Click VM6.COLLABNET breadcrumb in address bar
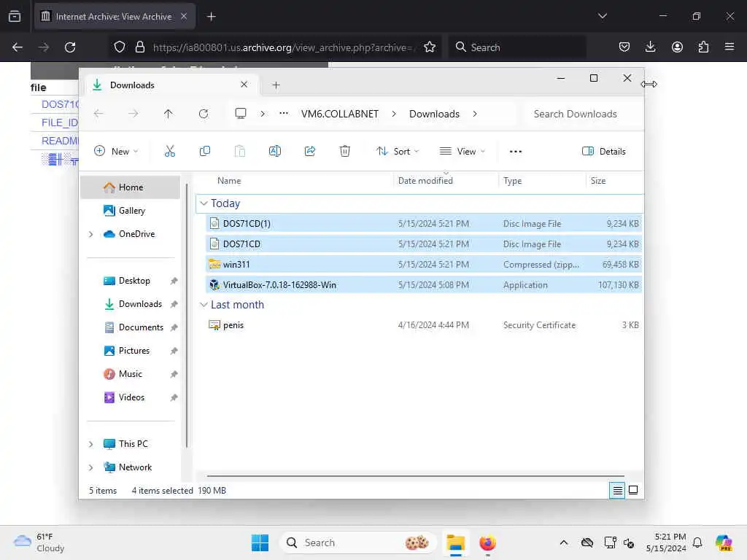Viewport: 747px width, 560px height. click(x=340, y=114)
